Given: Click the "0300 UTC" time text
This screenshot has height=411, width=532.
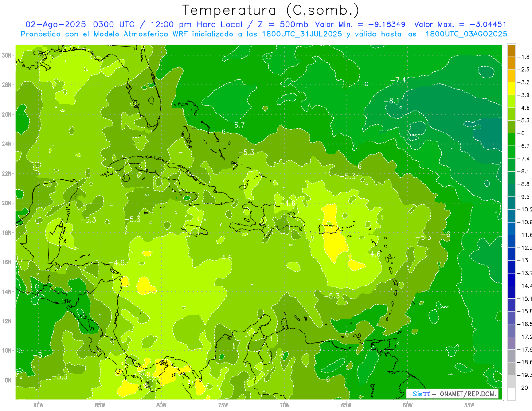Looking at the screenshot, I should [x=113, y=24].
